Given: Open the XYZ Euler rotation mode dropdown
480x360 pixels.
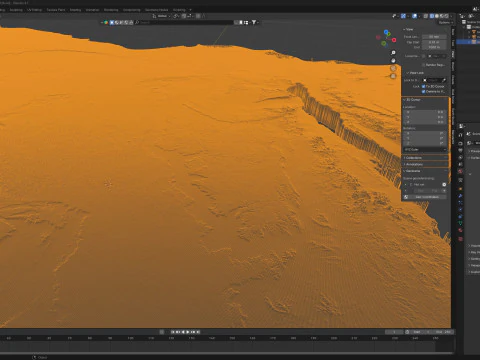Looking at the screenshot, I should (425, 149).
